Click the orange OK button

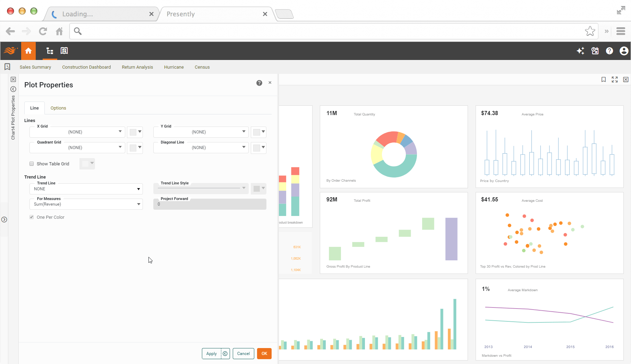point(264,354)
